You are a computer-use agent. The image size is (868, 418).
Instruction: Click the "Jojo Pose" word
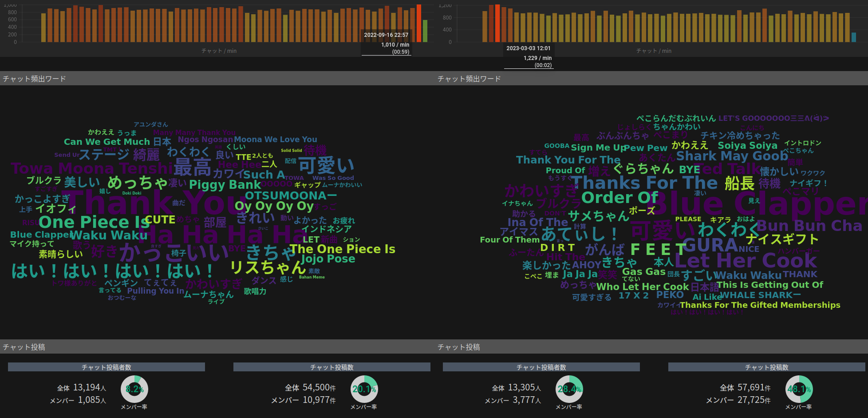[x=328, y=259]
